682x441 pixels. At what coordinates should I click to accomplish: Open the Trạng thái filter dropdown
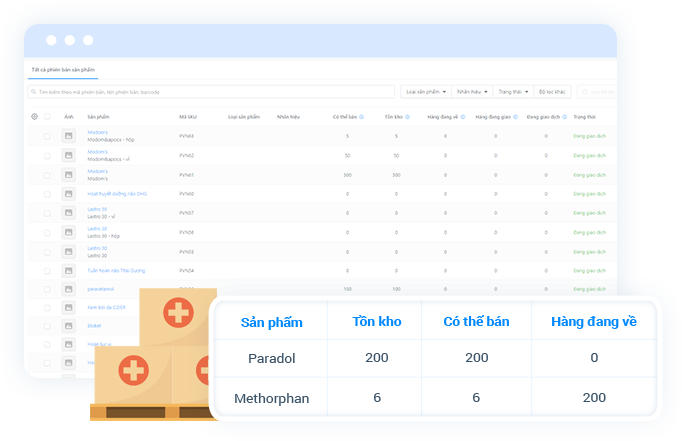pos(513,91)
